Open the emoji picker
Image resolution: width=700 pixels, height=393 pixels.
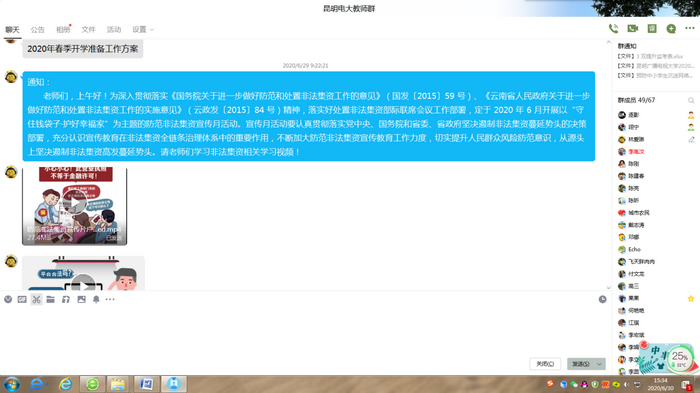point(8,299)
